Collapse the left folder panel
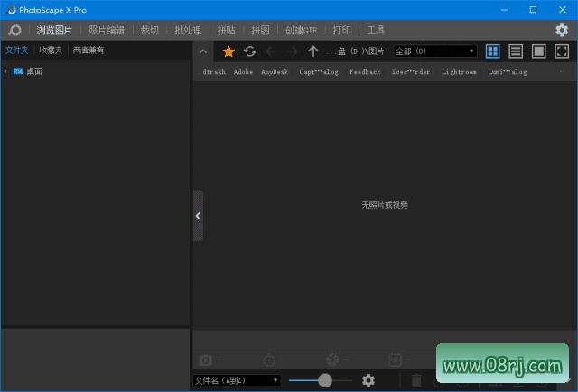This screenshot has height=392, width=578. (x=198, y=216)
